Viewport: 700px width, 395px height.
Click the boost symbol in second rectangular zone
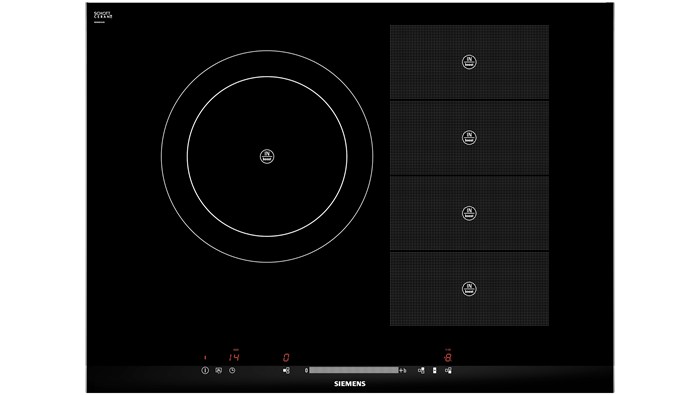pyautogui.click(x=469, y=137)
